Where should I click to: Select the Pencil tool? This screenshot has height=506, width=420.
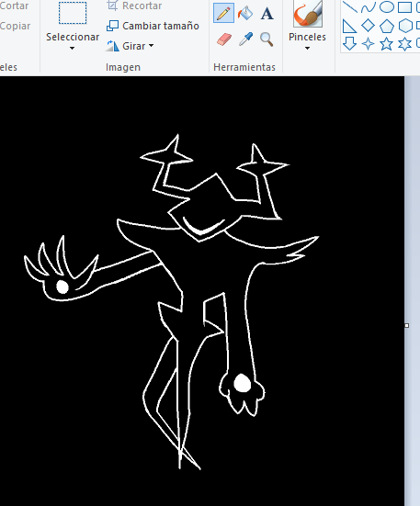[223, 13]
